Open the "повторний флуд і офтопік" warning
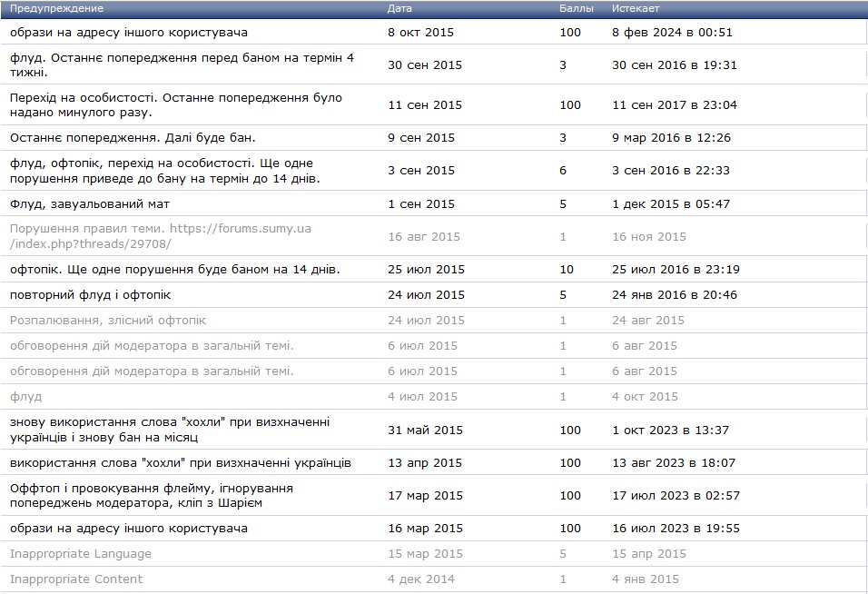This screenshot has height=594, width=868. (x=90, y=295)
